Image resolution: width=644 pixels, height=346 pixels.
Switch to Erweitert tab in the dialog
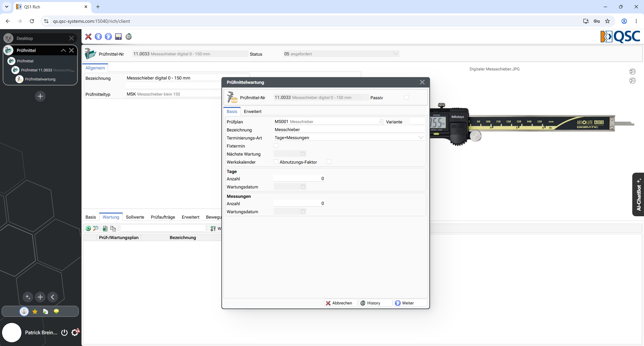point(253,111)
